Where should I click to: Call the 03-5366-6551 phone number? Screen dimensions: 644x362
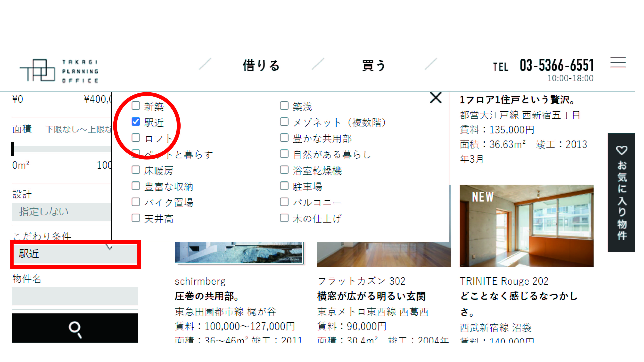click(x=557, y=65)
